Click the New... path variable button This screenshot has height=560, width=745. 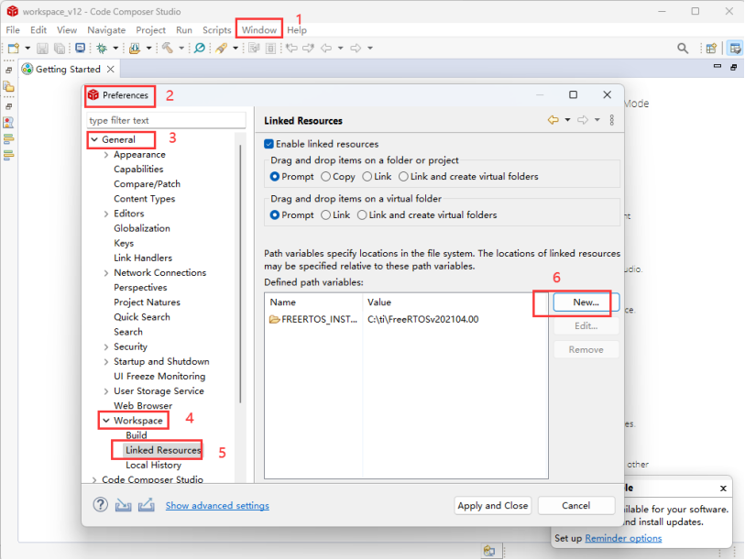586,302
